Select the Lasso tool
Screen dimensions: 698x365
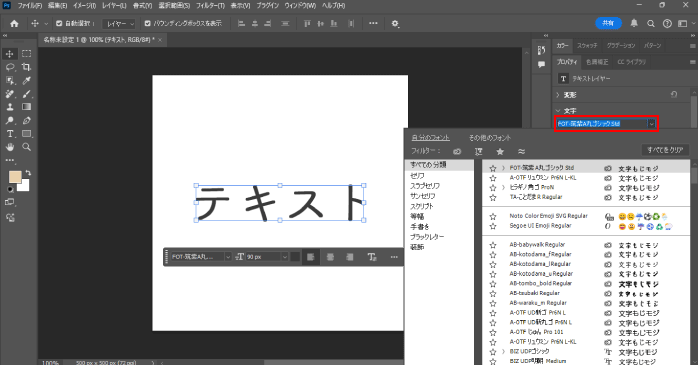[x=10, y=67]
